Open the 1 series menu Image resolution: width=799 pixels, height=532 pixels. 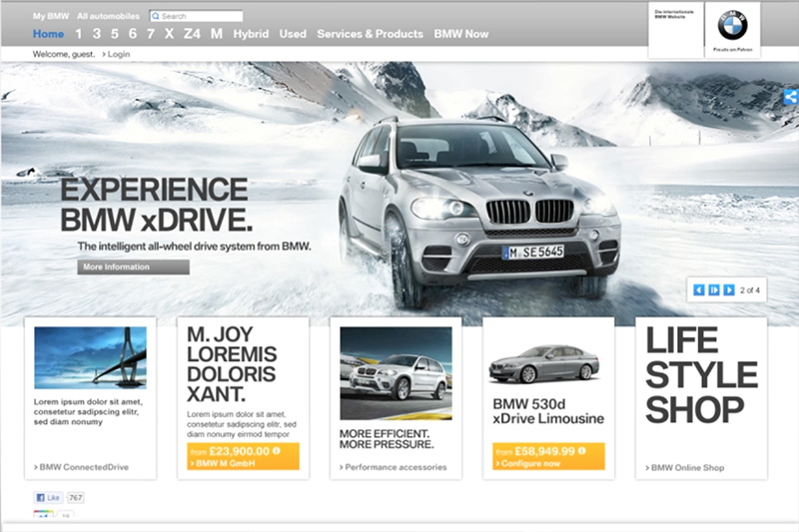tap(79, 34)
